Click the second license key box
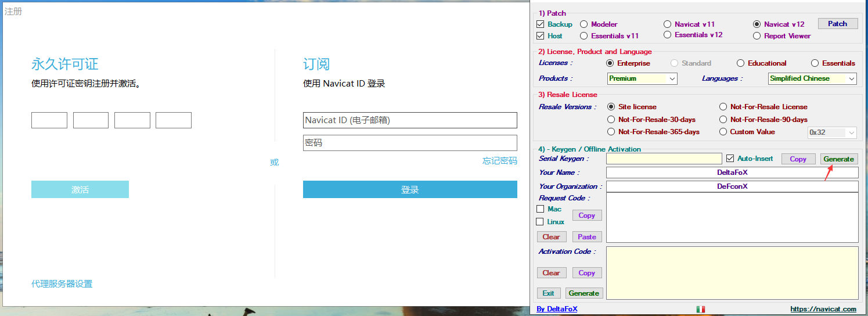 (x=91, y=120)
